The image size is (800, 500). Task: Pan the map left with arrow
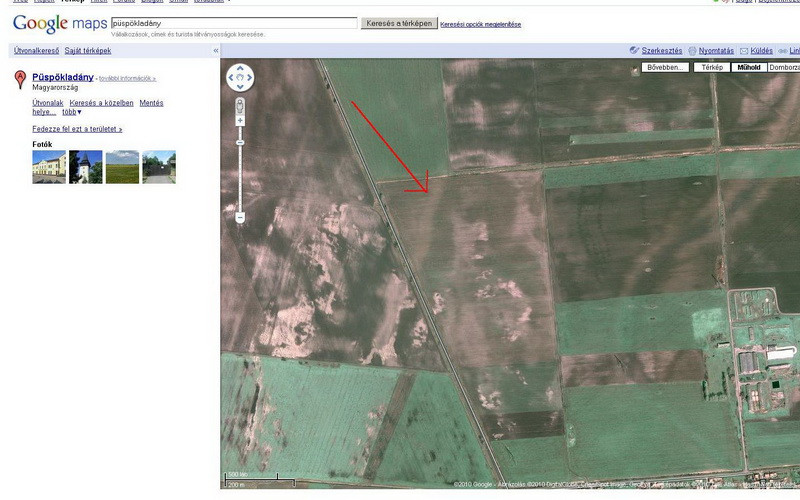coord(231,78)
